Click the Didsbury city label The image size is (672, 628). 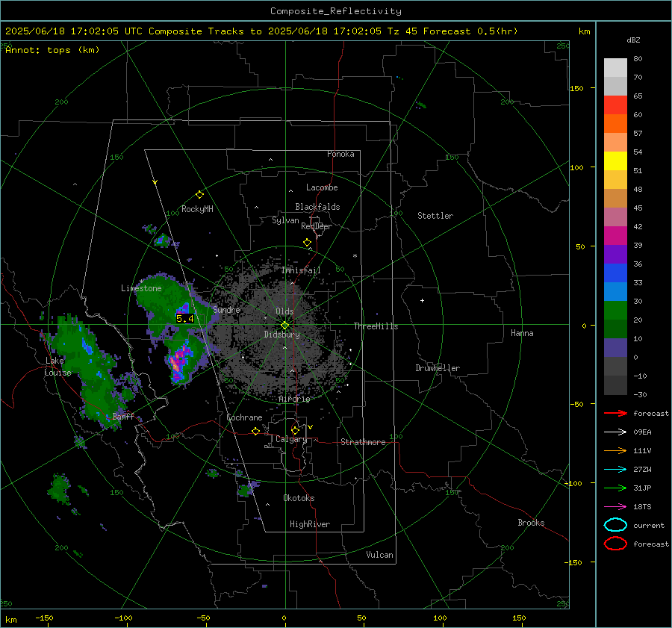pos(282,335)
